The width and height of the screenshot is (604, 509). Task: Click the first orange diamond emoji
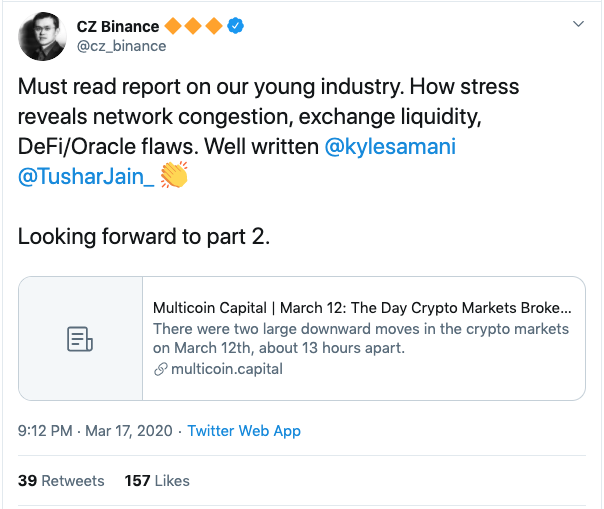173,26
